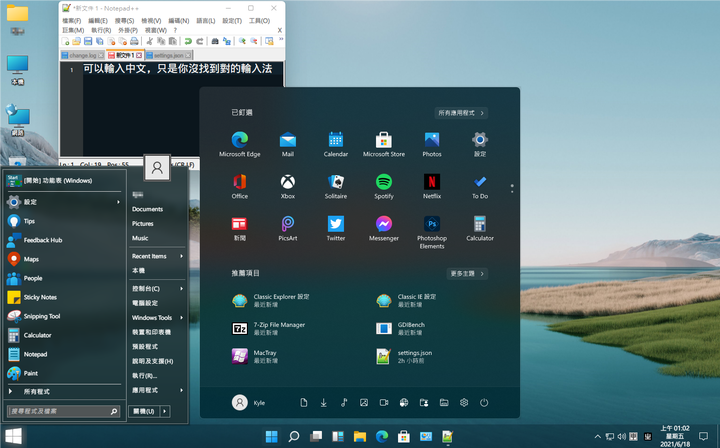The image size is (720, 448).
Task: Click the Save All icon in Notepad++
Action: [99, 41]
